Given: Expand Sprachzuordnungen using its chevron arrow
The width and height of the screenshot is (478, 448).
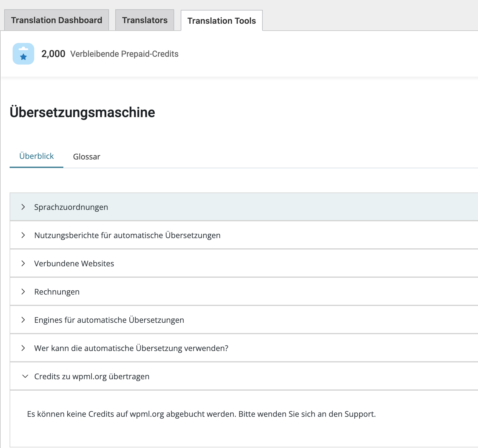Looking at the screenshot, I should tap(23, 207).
